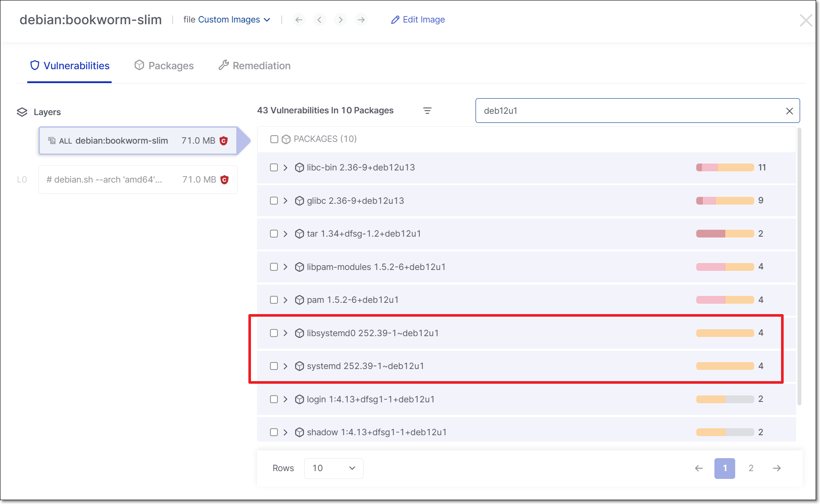Image resolution: width=820 pixels, height=504 pixels.
Task: Tick the systemd 252.39-1~deb12u1 checkbox
Action: click(274, 366)
